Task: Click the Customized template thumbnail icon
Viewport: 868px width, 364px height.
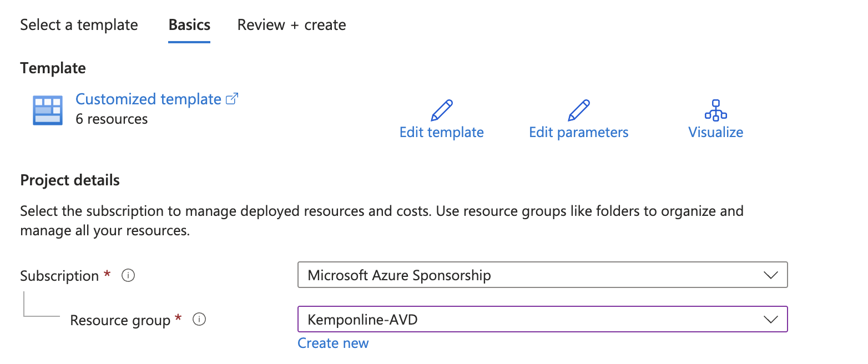Action: pyautogui.click(x=47, y=109)
